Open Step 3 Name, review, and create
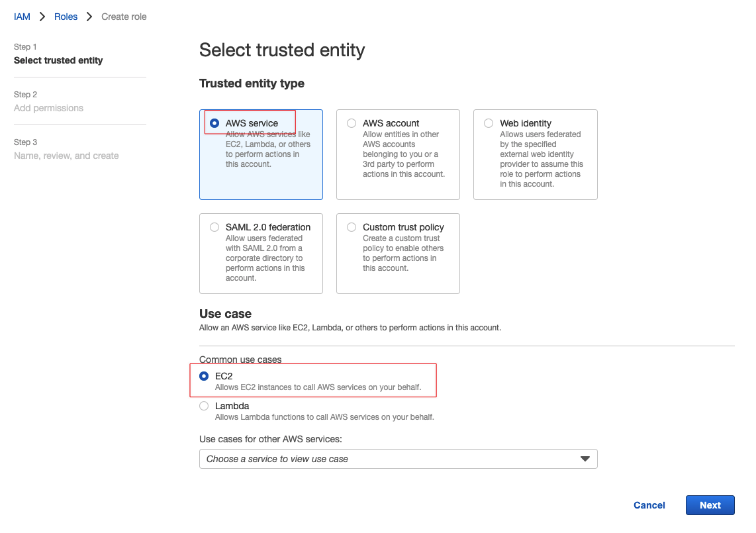The image size is (756, 533). click(x=66, y=156)
